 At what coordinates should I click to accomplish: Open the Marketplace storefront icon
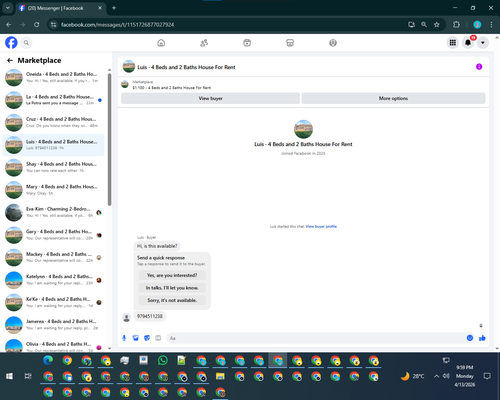pyautogui.click(x=290, y=43)
